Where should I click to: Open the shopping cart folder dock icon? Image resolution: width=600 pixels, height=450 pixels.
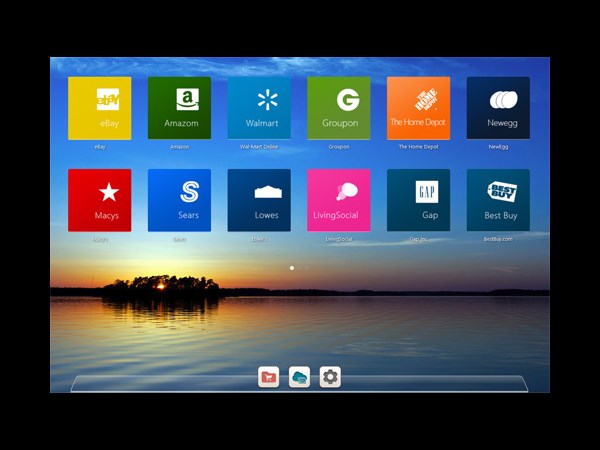coord(269,377)
